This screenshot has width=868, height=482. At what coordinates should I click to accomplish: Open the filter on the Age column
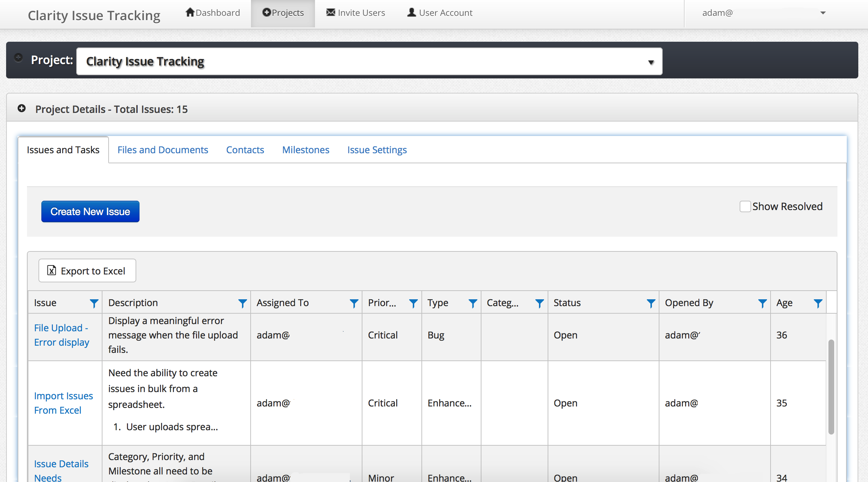tap(818, 303)
